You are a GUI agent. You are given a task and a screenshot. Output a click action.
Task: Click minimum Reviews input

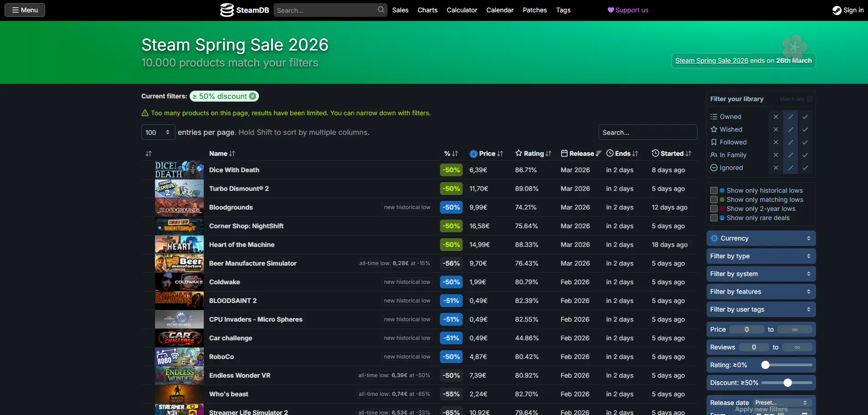[x=754, y=347]
